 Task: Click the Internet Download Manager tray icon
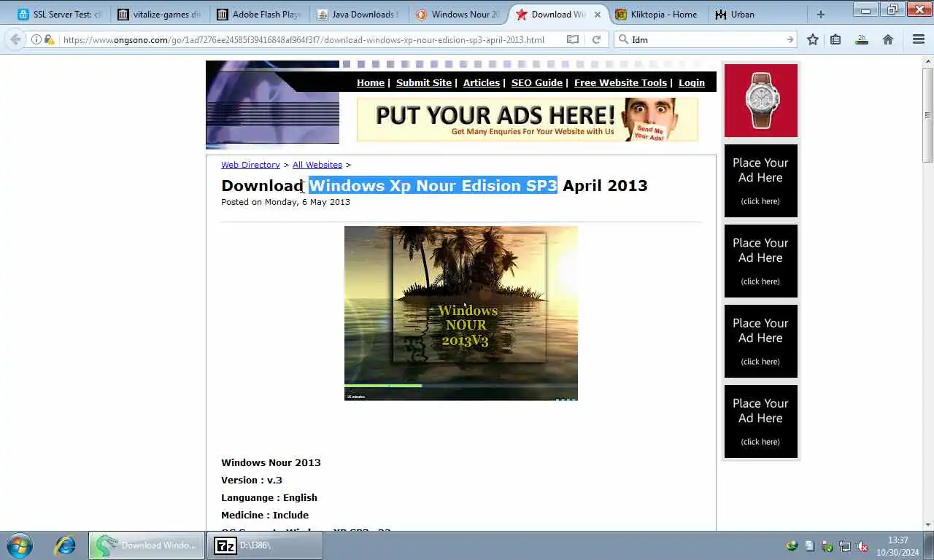coord(792,546)
